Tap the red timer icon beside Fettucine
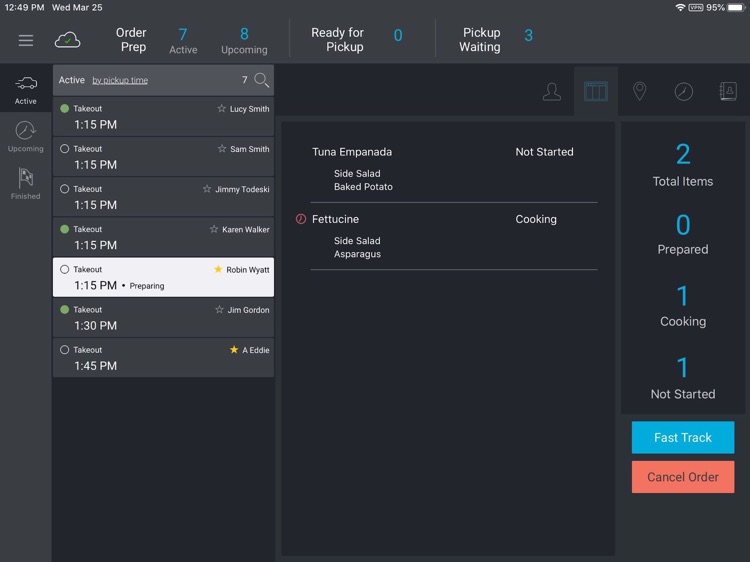 click(301, 219)
